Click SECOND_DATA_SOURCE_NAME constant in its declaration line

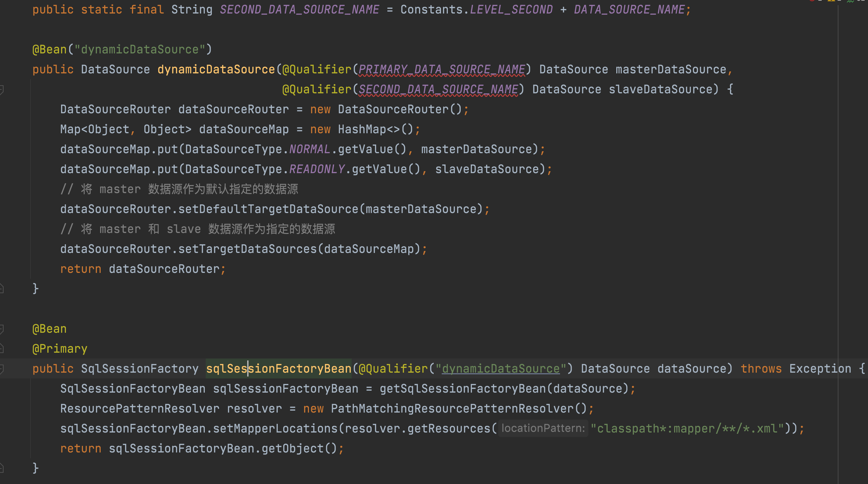tap(300, 9)
